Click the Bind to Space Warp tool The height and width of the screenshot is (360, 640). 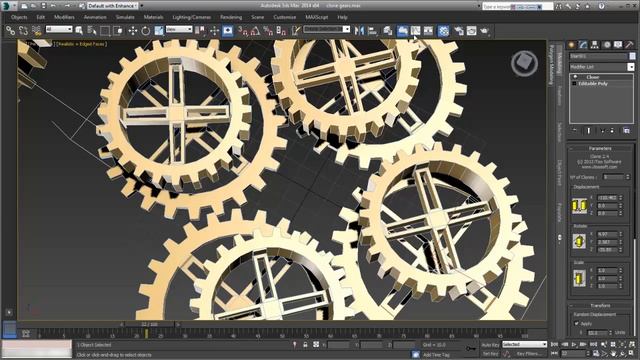coord(36,31)
